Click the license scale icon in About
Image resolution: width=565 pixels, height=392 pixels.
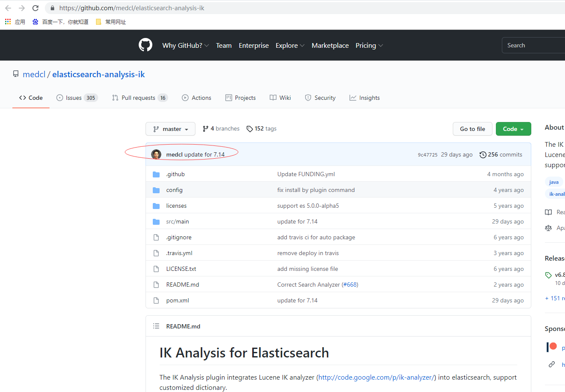click(x=548, y=228)
